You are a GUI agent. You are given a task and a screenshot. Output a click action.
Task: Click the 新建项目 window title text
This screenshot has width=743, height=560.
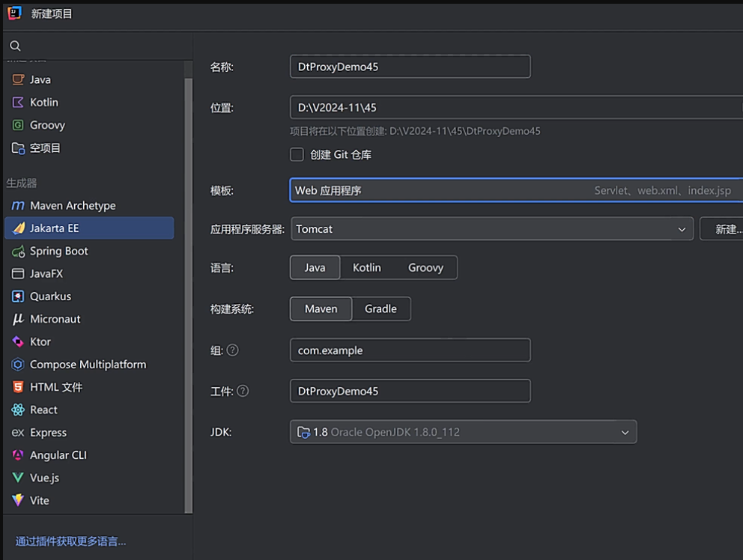52,13
